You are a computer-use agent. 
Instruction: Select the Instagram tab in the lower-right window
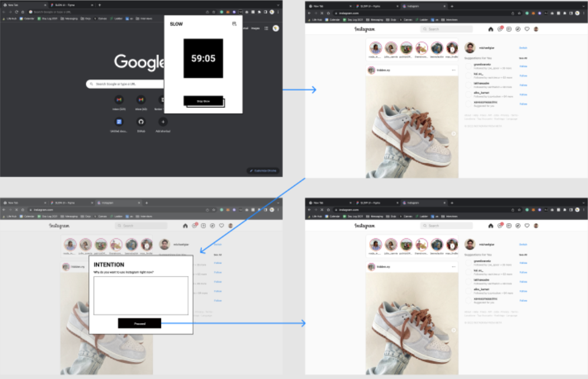point(424,203)
